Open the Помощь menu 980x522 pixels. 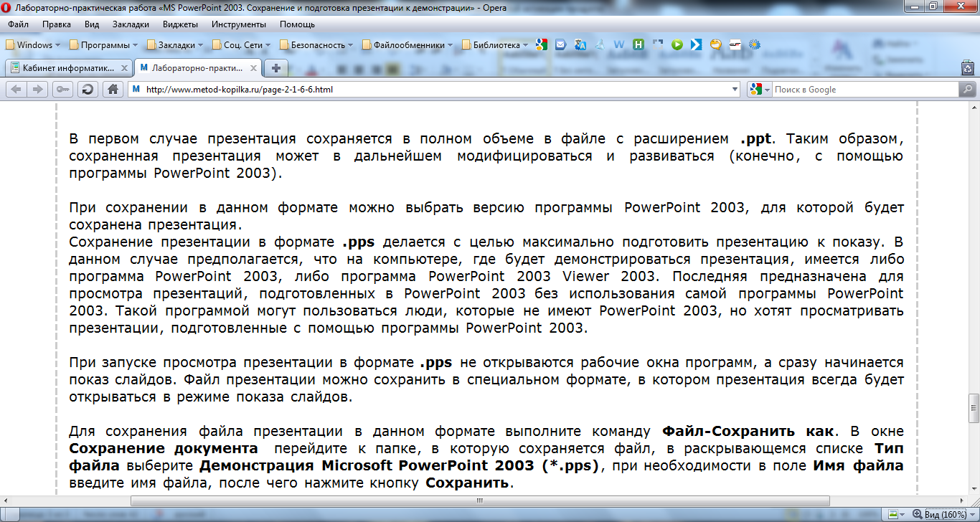[298, 24]
